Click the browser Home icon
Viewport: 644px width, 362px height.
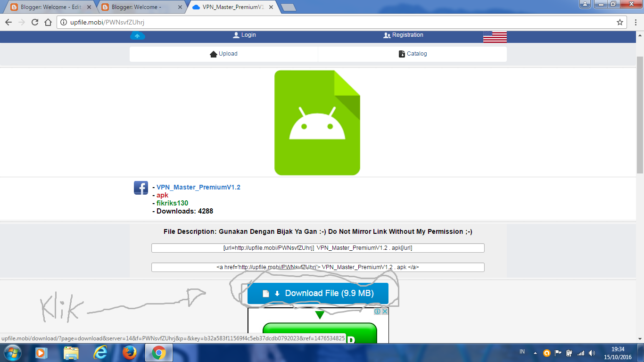(x=48, y=22)
